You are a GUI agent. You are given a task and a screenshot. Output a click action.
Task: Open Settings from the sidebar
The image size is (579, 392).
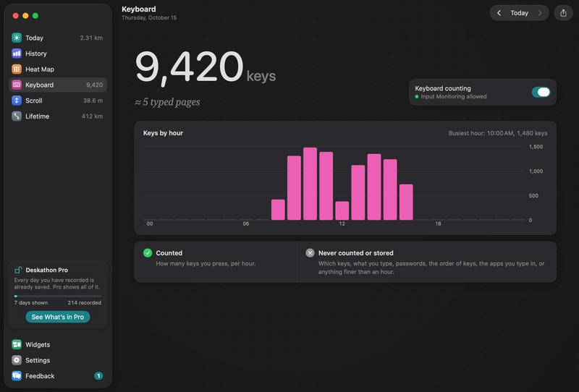[58, 360]
